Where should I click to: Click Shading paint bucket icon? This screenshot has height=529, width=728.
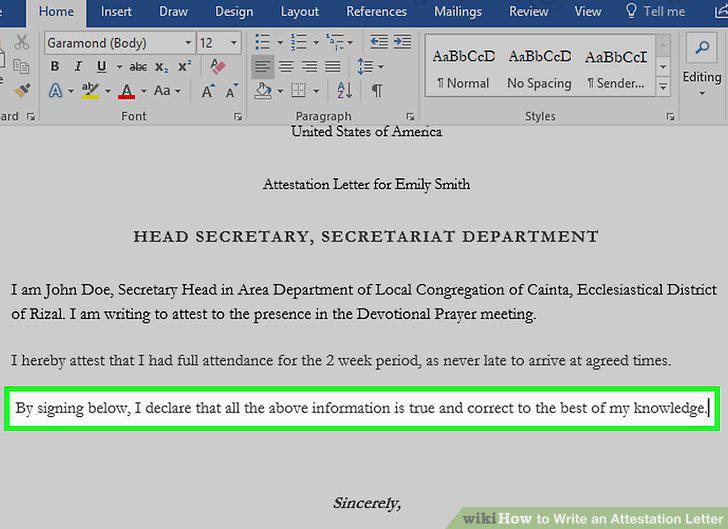click(x=263, y=91)
